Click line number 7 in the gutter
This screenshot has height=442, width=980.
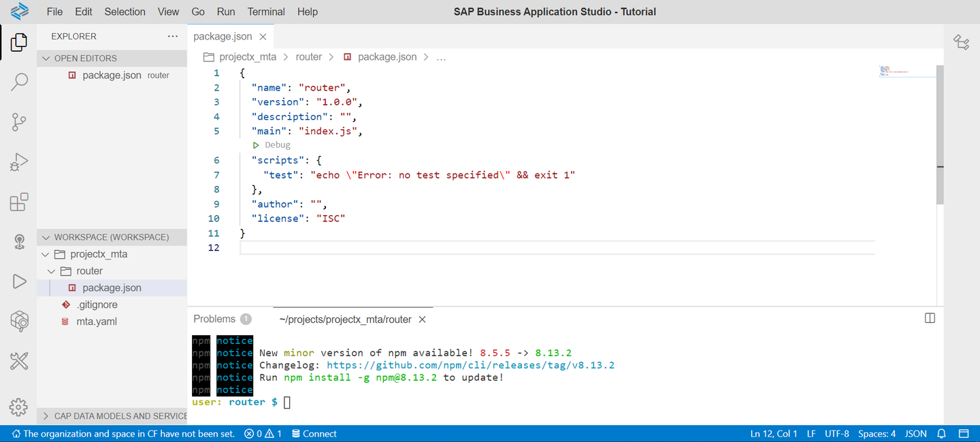point(216,175)
